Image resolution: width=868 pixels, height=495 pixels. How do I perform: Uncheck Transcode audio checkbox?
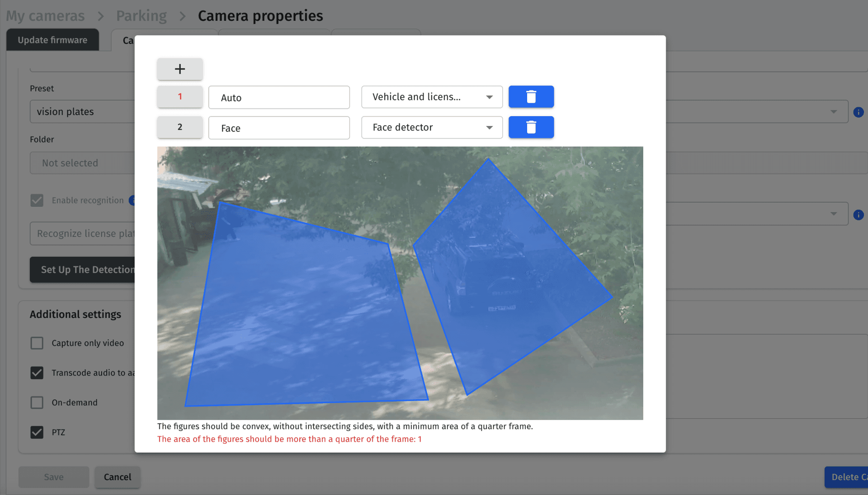tap(37, 373)
